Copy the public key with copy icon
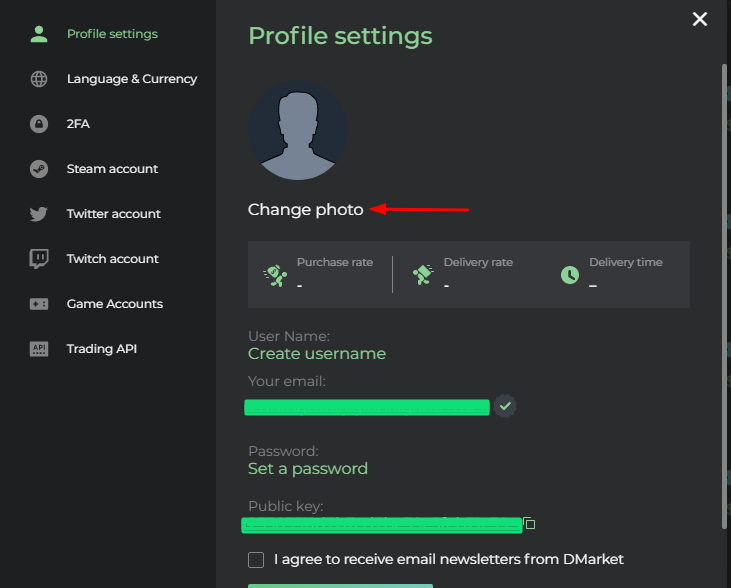The width and height of the screenshot is (731, 588). click(x=529, y=523)
